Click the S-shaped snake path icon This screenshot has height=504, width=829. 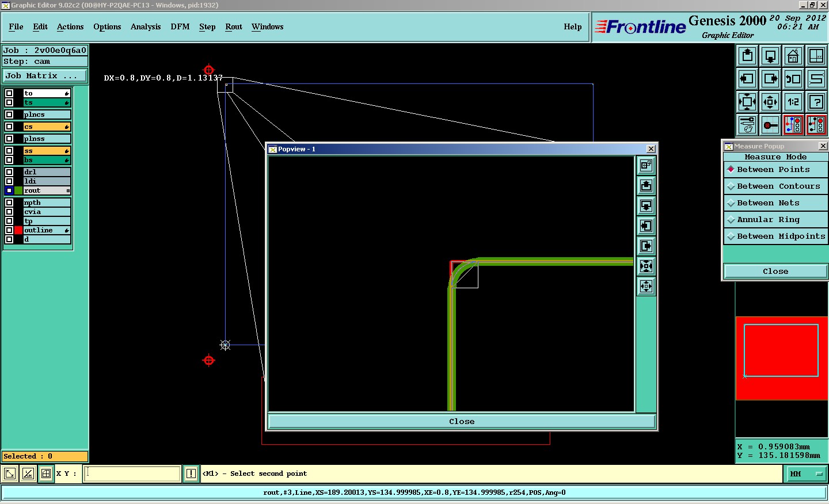coord(816,79)
